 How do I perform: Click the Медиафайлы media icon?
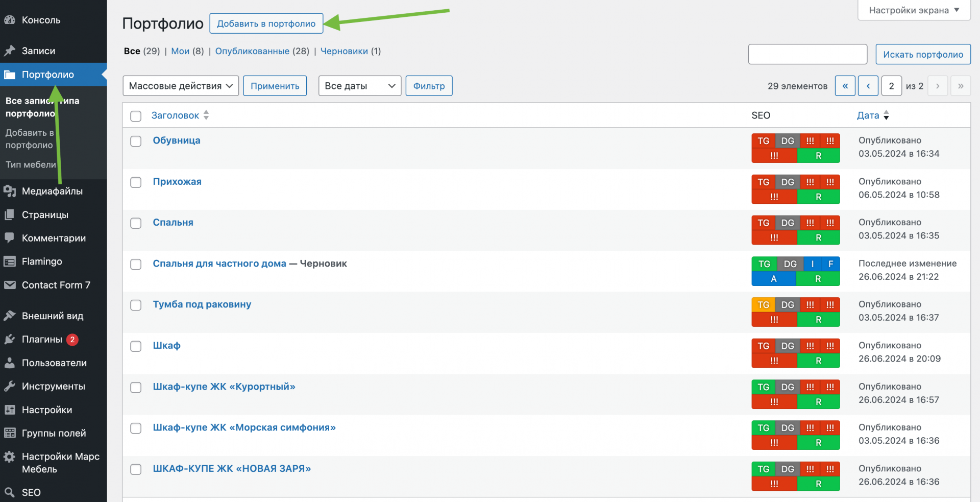click(x=10, y=191)
